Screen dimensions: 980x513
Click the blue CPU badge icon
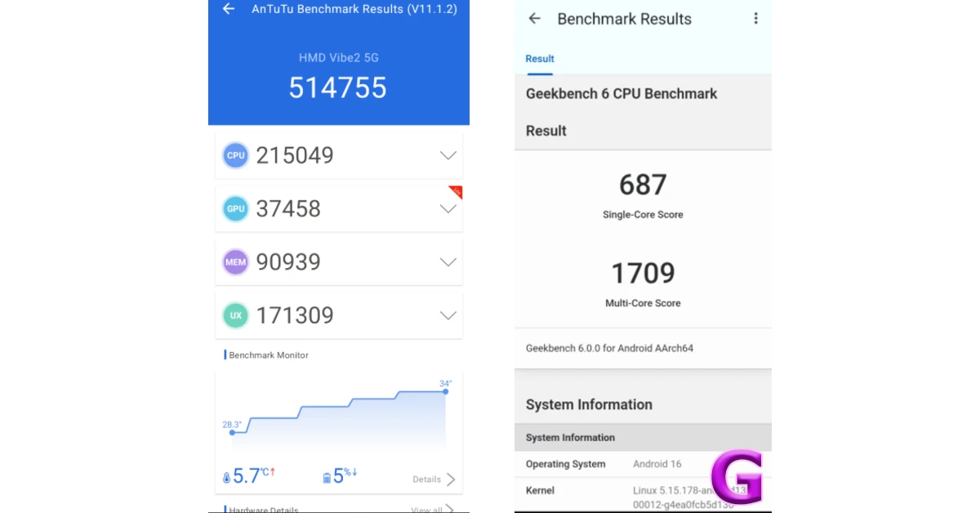236,155
